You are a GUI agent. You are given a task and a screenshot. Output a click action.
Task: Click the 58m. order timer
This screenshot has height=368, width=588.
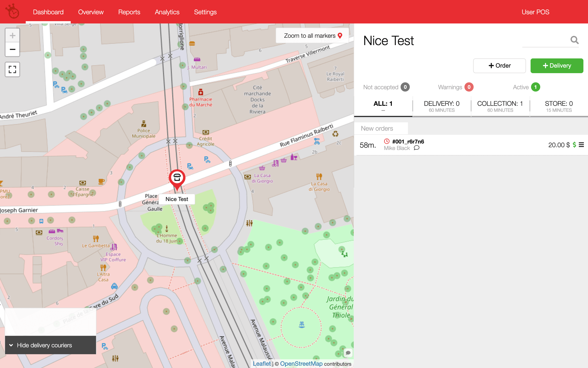(368, 145)
